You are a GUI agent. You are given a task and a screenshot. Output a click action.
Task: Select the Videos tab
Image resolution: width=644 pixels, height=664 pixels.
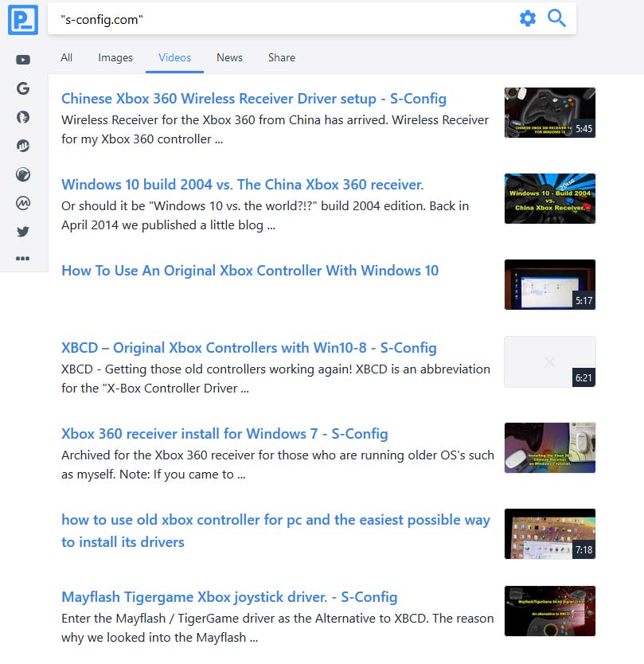[174, 57]
